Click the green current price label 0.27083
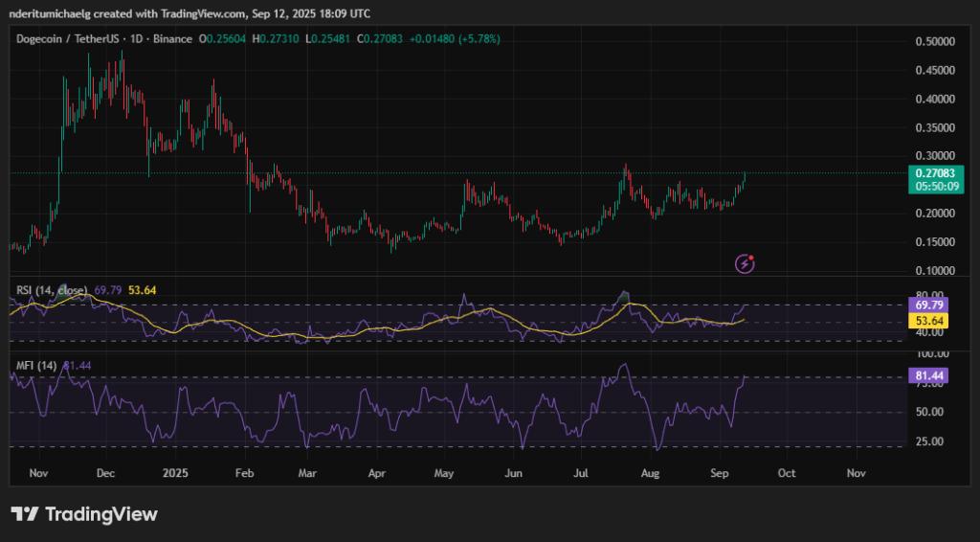This screenshot has height=542, width=980. 934,173
